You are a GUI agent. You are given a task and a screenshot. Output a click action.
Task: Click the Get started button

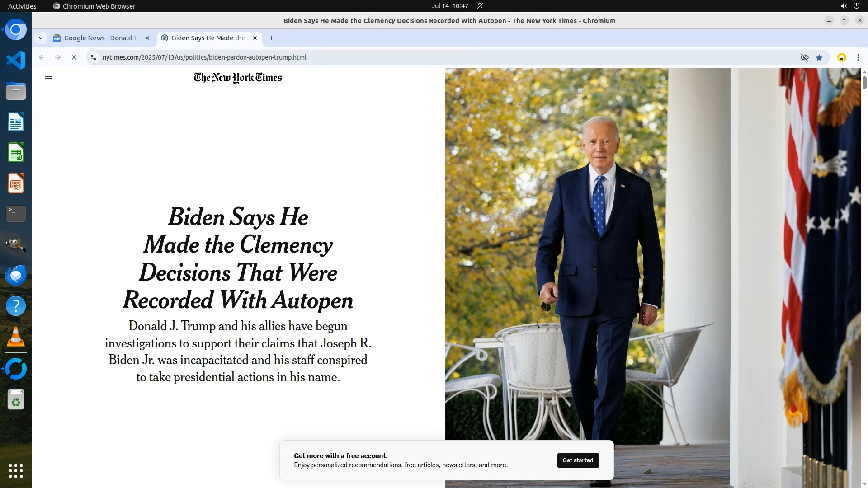coord(578,460)
